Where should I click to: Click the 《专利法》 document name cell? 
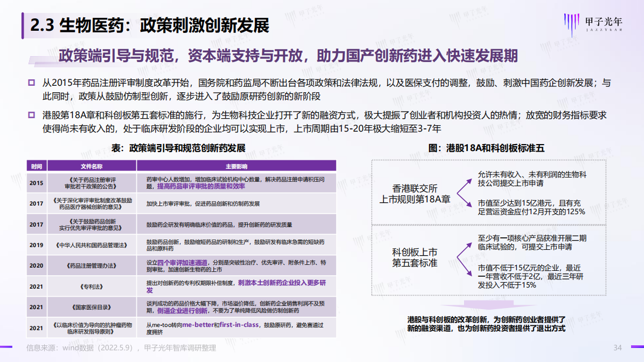click(91, 286)
